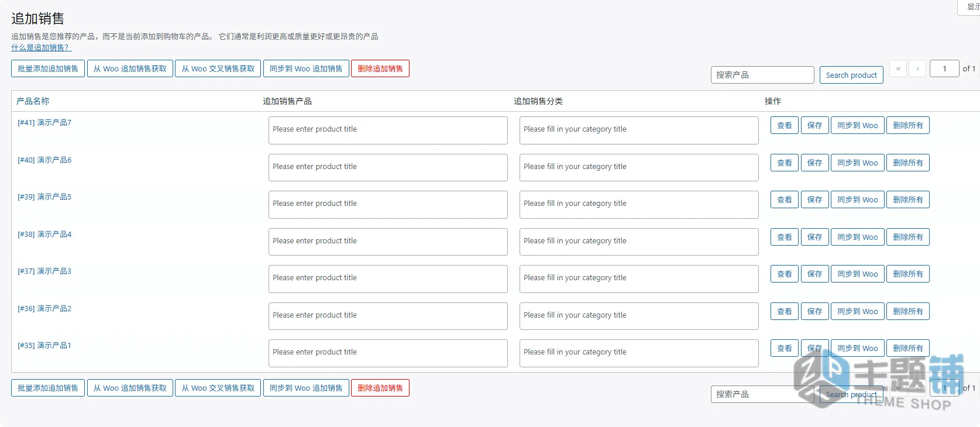Click 同步到 Woo in the 演示产品3 row
The image size is (980, 427).
tap(858, 274)
